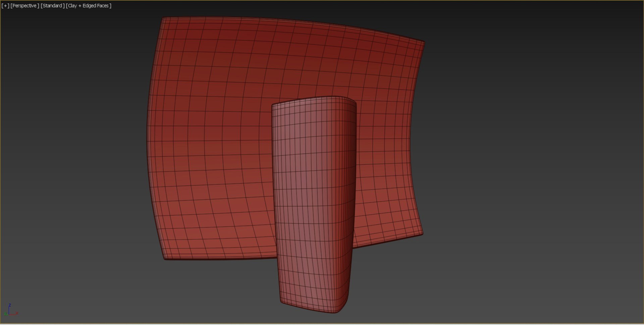The image size is (644, 325).
Task: Open the [+] viewport general menu
Action: point(5,6)
